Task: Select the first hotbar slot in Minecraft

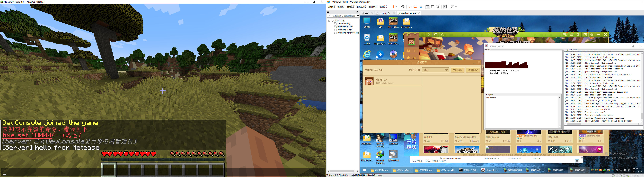Action: [x=109, y=170]
